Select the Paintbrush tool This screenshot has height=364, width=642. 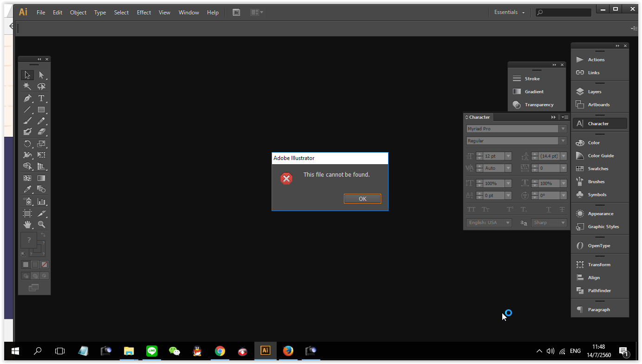[27, 121]
